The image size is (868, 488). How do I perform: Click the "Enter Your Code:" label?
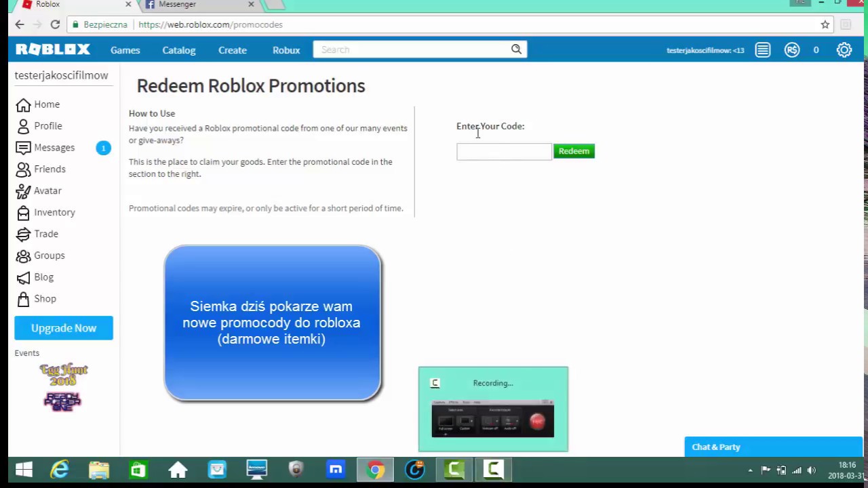coord(490,126)
